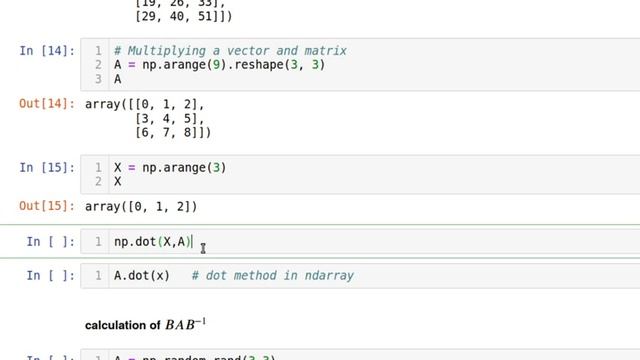Click the Out[15] prompt label
This screenshot has height=360, width=640.
pos(47,206)
